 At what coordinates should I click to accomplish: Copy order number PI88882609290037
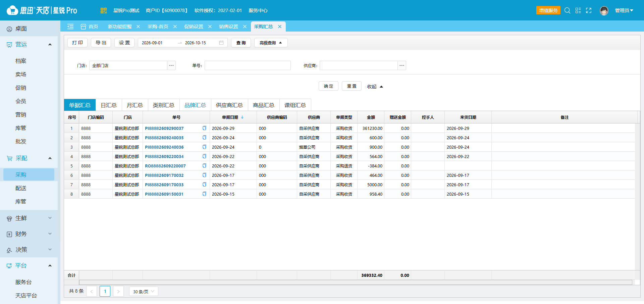tap(204, 128)
